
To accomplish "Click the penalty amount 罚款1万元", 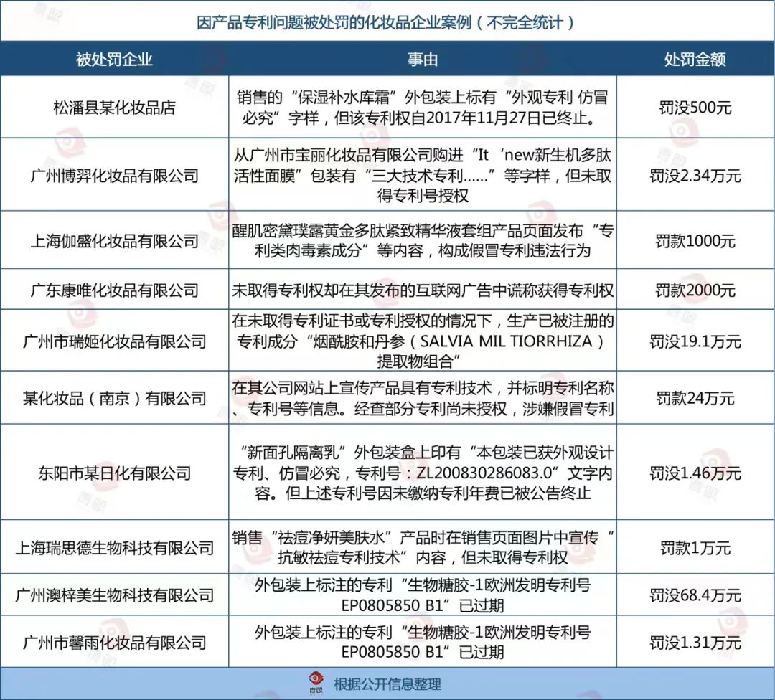I will point(695,547).
